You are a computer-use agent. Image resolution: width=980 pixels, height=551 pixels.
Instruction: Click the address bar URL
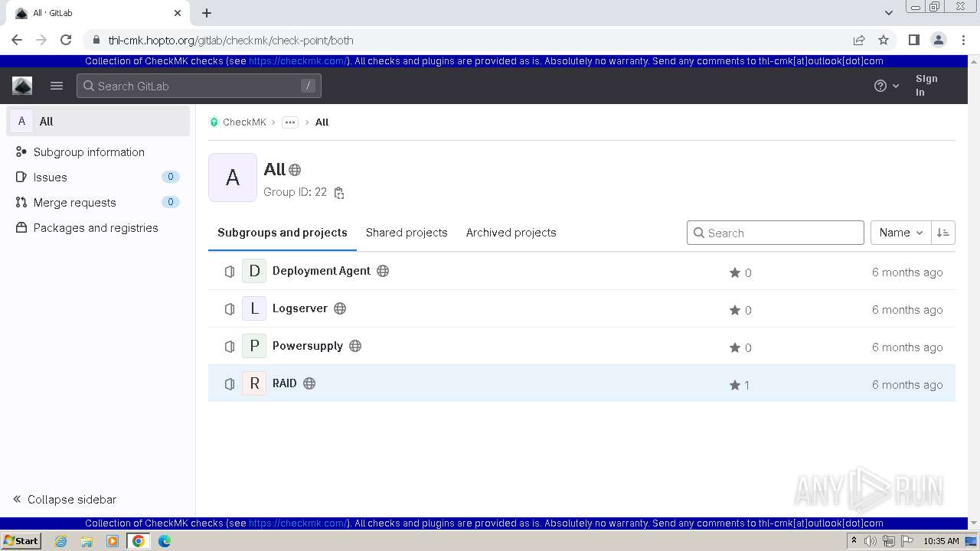pos(230,40)
